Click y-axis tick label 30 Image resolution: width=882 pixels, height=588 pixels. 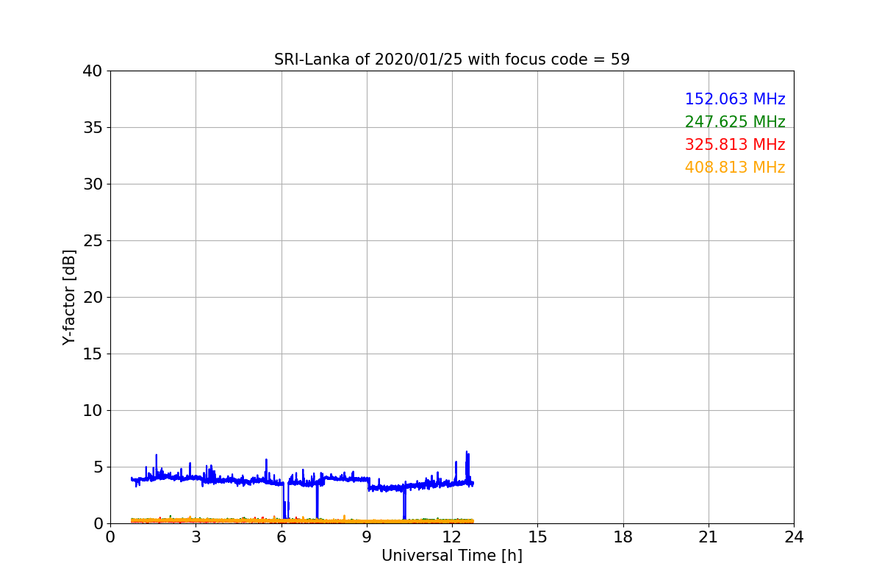click(93, 184)
